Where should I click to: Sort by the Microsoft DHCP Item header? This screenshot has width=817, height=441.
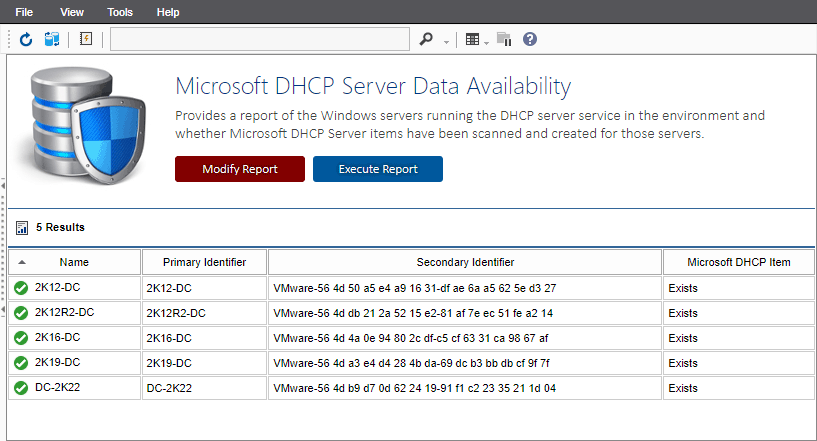point(739,262)
